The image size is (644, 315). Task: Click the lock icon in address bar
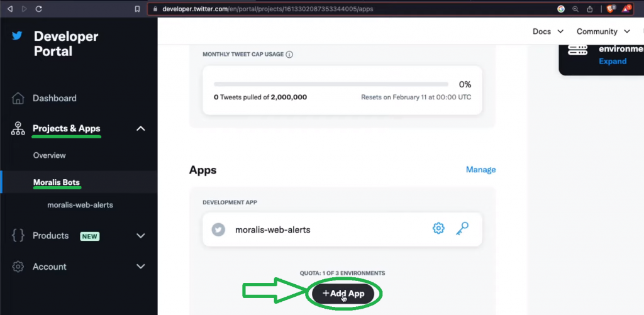click(x=156, y=9)
